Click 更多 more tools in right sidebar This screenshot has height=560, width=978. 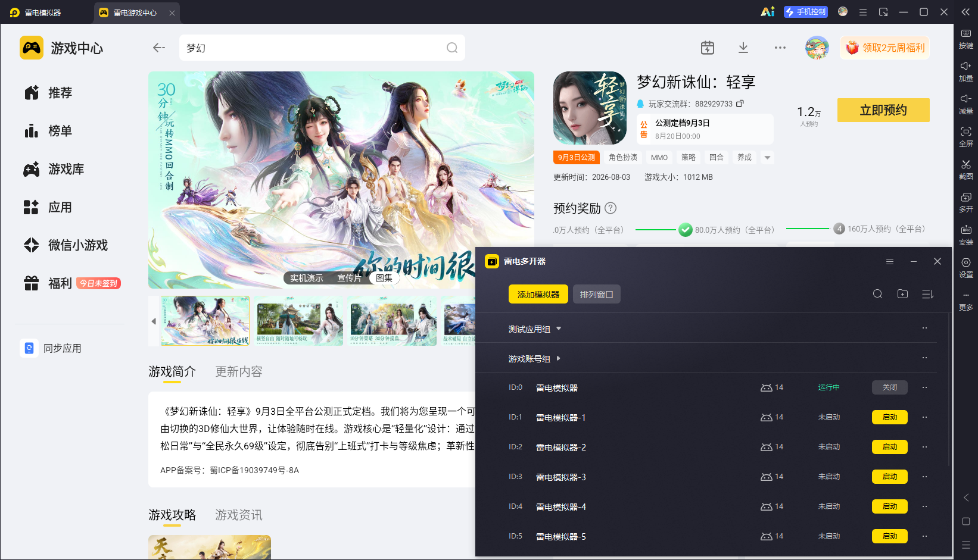pyautogui.click(x=966, y=301)
